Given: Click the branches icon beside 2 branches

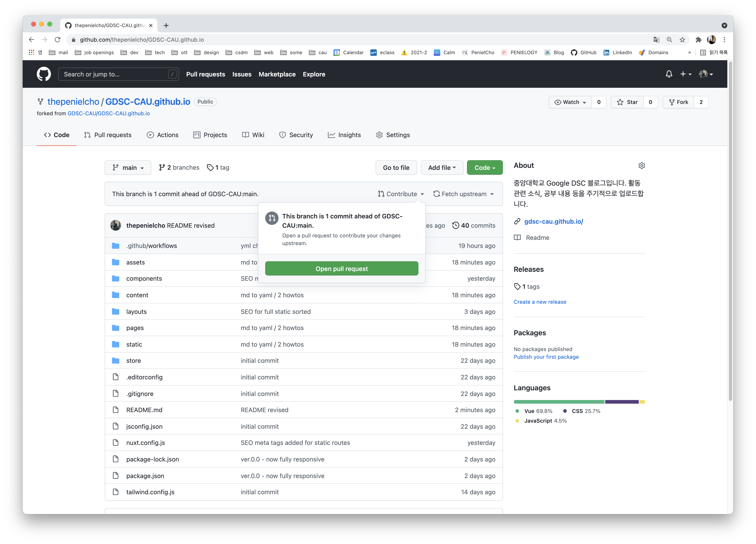Looking at the screenshot, I should (162, 167).
